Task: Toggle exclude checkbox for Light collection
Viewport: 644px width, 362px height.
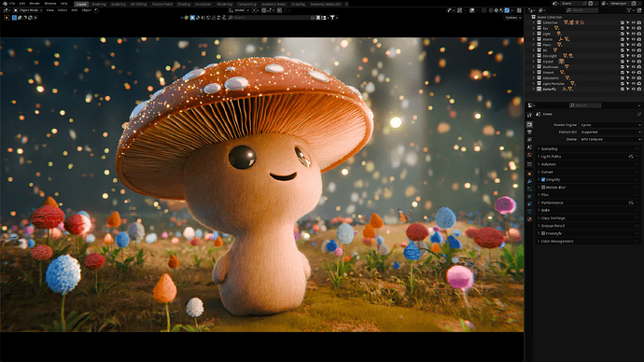Action: pyautogui.click(x=623, y=34)
